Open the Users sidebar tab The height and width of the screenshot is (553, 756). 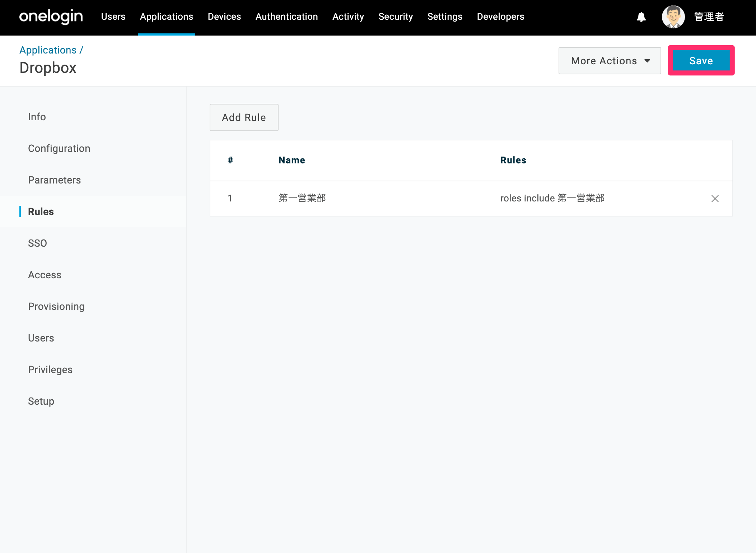41,338
